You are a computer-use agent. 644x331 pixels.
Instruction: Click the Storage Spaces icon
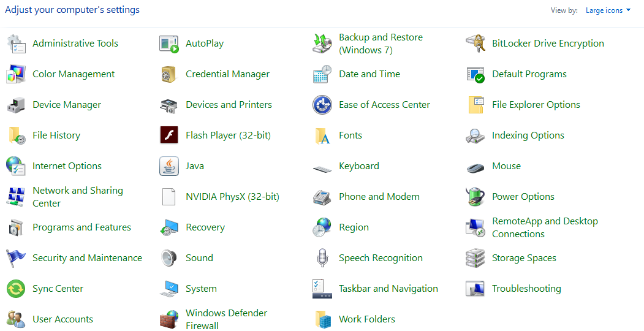click(475, 258)
